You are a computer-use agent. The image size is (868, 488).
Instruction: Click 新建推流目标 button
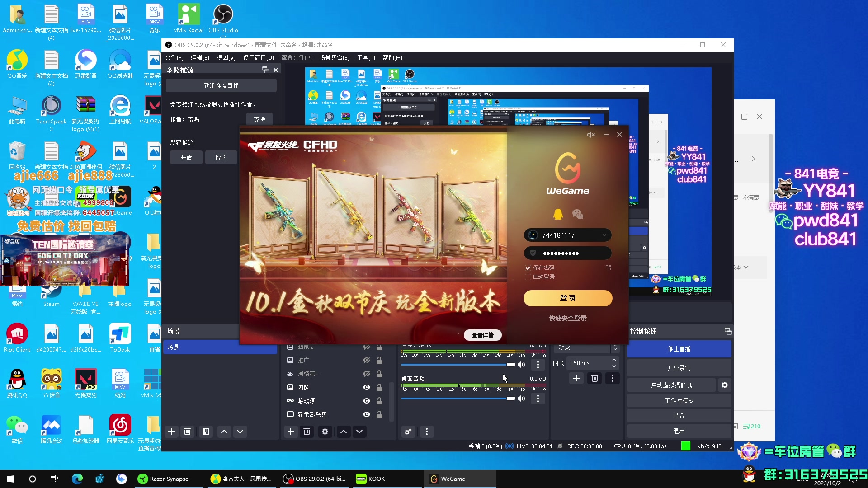[x=221, y=85]
